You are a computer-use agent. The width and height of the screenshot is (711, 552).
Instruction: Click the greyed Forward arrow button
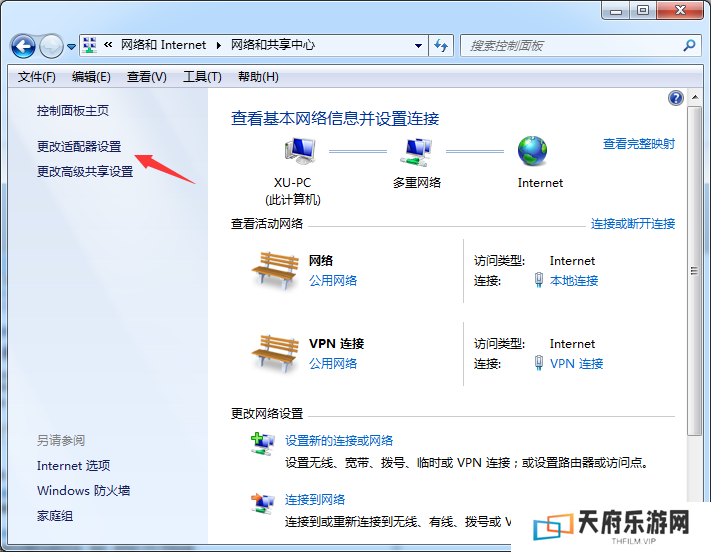pyautogui.click(x=51, y=46)
